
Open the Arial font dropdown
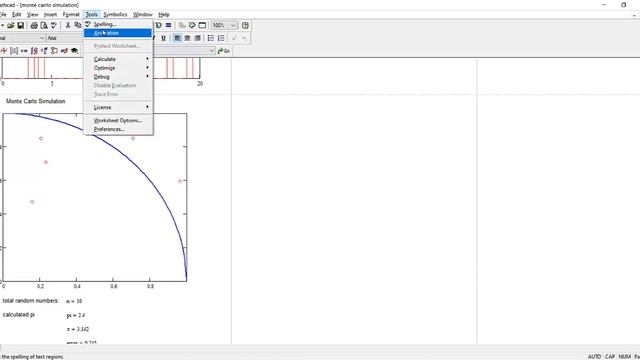tap(65, 38)
